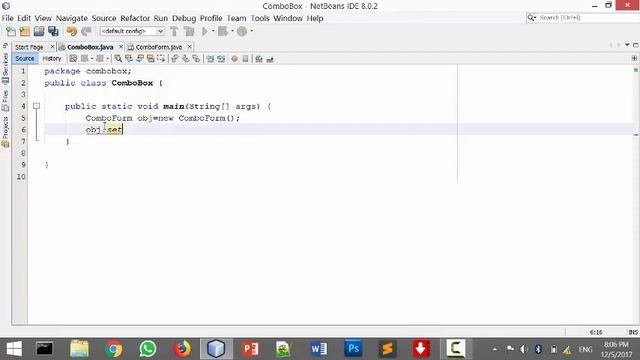This screenshot has height=360, width=640.
Task: Open the Refactor menu
Action: (x=135, y=18)
